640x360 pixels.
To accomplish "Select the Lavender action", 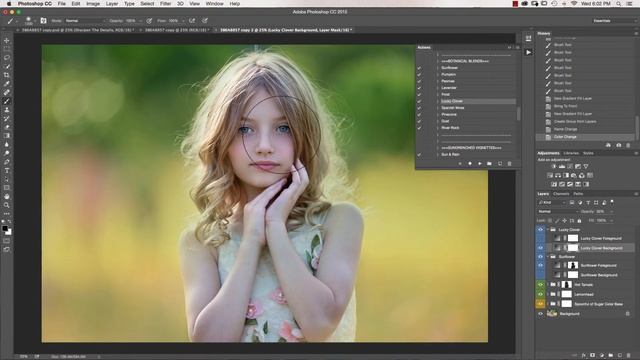I will pos(449,88).
